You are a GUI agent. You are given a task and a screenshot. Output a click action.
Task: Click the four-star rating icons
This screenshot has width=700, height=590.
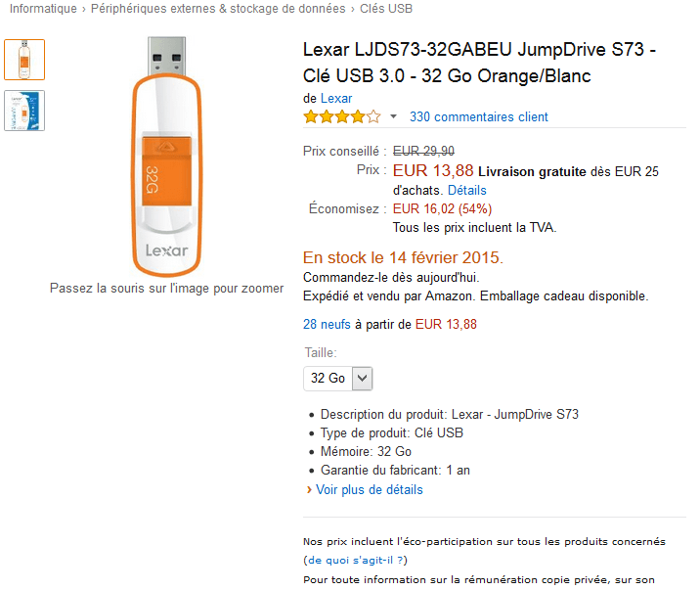click(342, 116)
